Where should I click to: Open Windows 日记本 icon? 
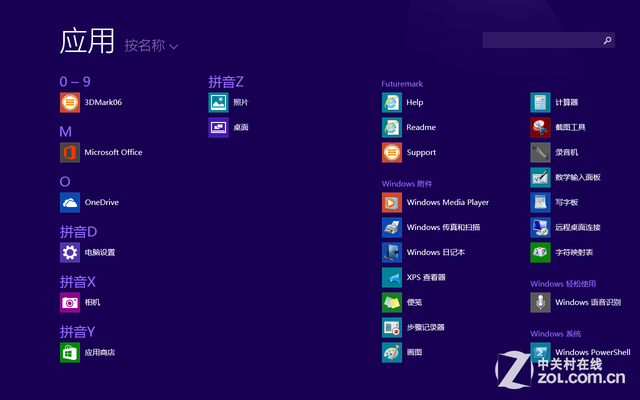[392, 252]
